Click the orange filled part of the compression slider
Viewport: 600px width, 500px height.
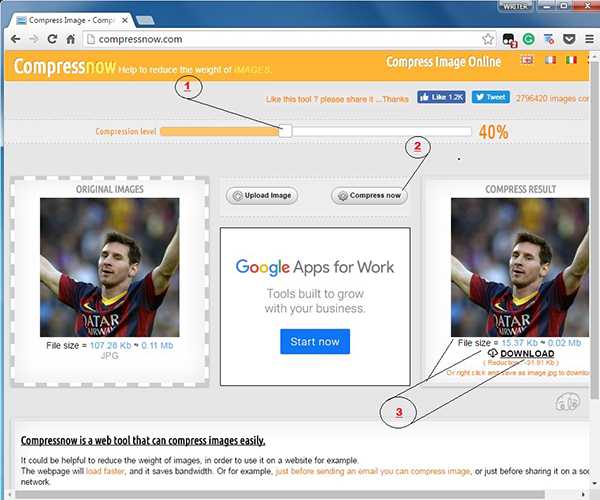(x=219, y=132)
